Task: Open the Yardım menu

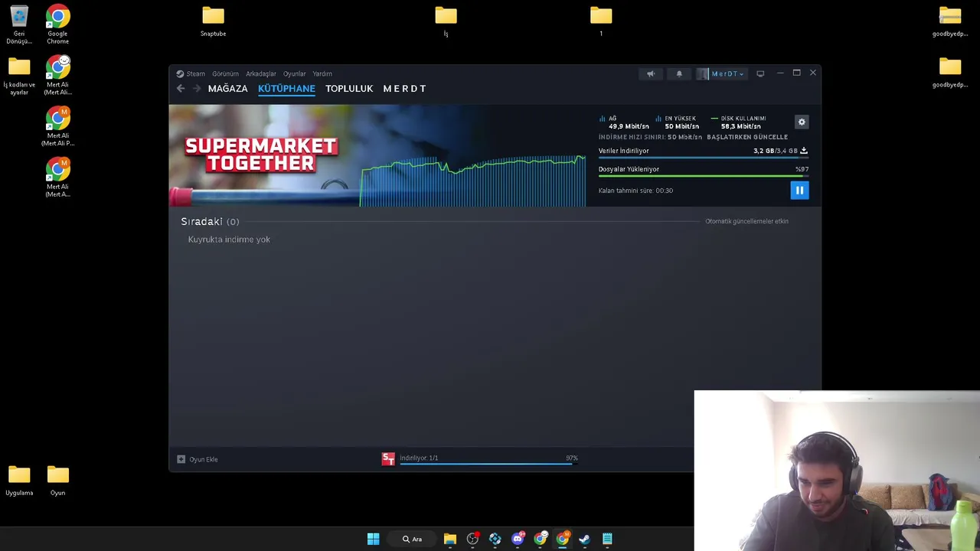Action: point(322,73)
